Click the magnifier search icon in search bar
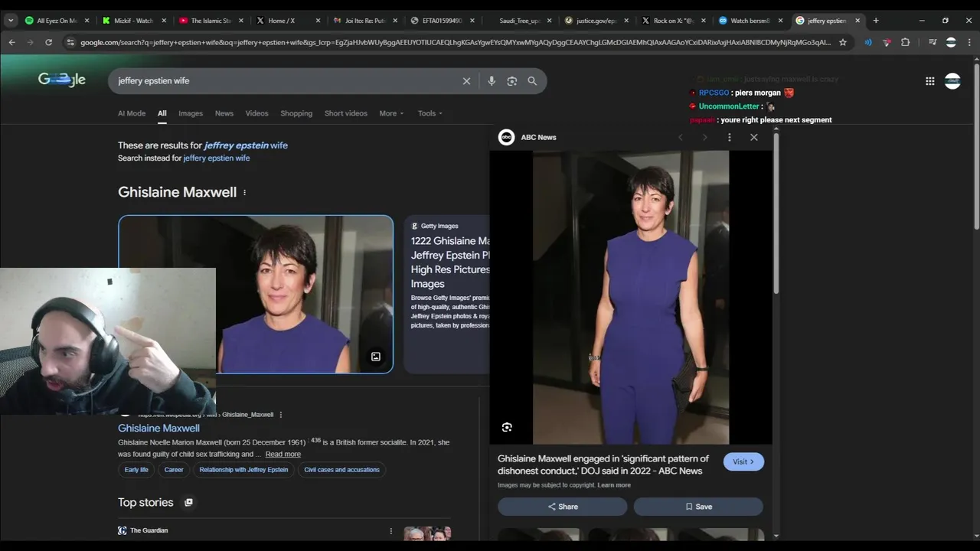This screenshot has width=980, height=551. point(532,81)
